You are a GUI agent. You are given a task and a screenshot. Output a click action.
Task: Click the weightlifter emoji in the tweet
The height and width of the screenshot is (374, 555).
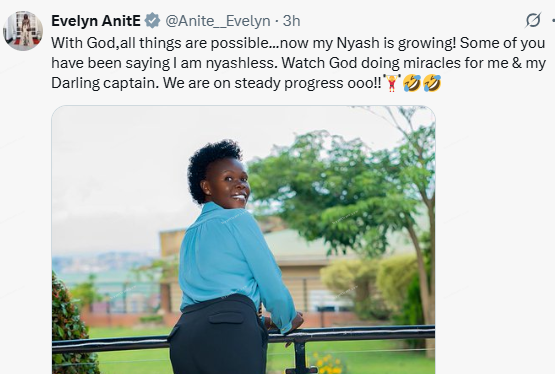(x=392, y=83)
